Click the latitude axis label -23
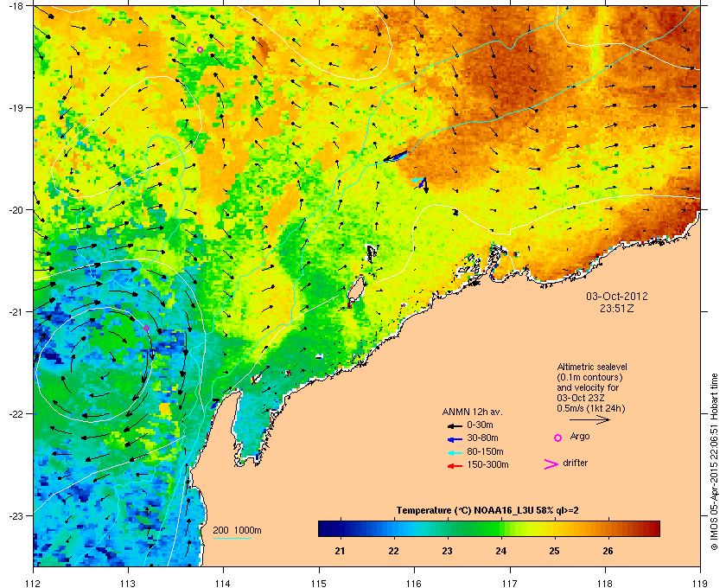Image resolution: width=726 pixels, height=588 pixels. click(16, 515)
